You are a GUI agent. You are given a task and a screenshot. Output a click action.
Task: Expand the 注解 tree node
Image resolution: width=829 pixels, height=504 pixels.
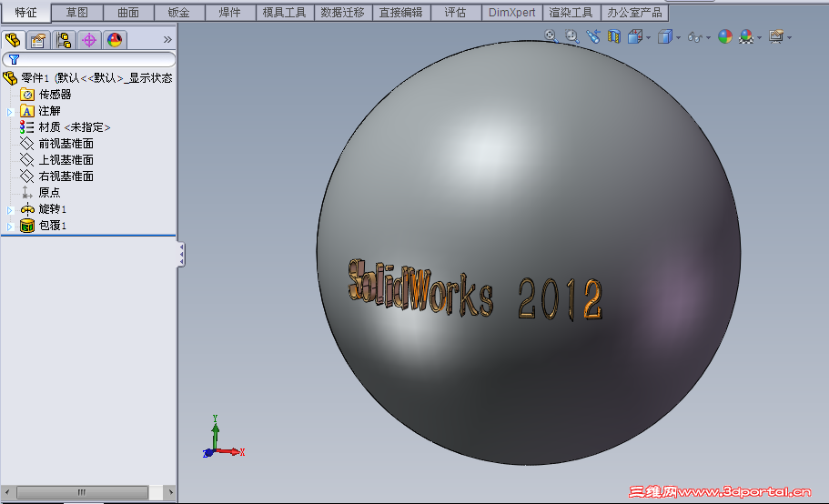(x=9, y=112)
